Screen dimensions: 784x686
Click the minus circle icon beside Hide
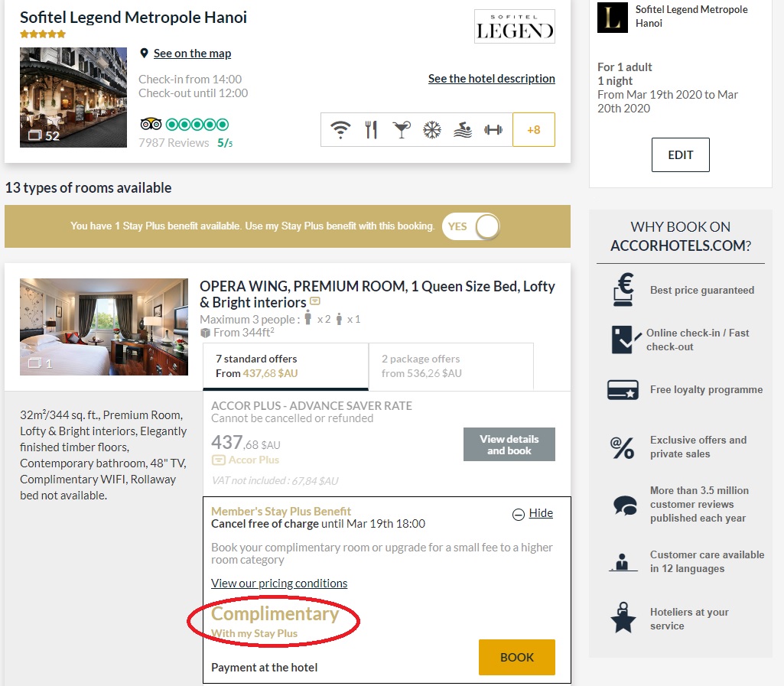point(519,514)
